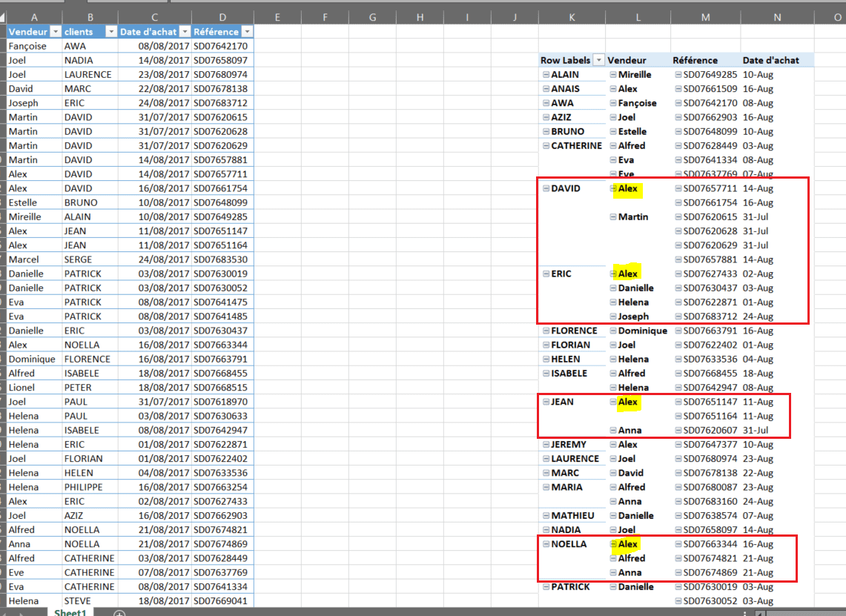Collapse the JEAN pivot row group
The width and height of the screenshot is (846, 616).
tap(546, 403)
